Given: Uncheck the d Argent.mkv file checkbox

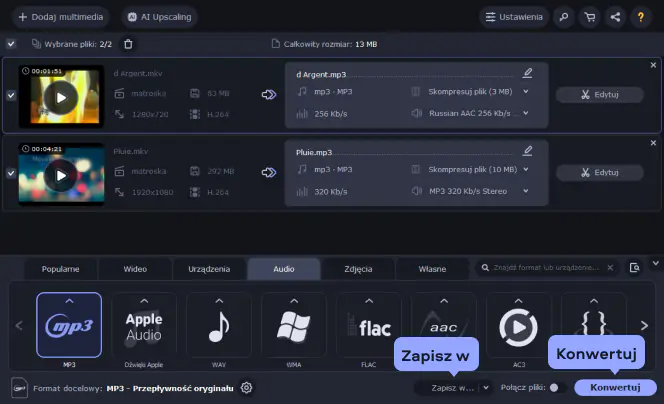Looking at the screenshot, I should (x=11, y=96).
